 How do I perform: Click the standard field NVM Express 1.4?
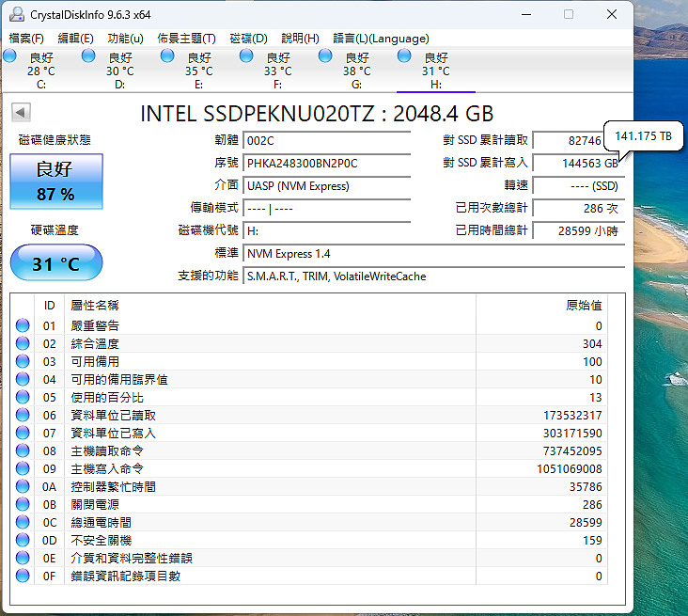pos(433,253)
